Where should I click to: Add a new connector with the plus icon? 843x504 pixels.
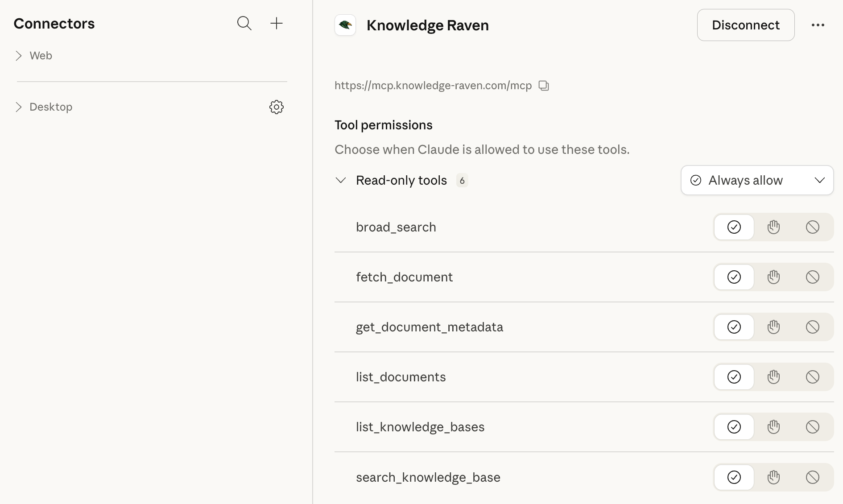tap(277, 23)
